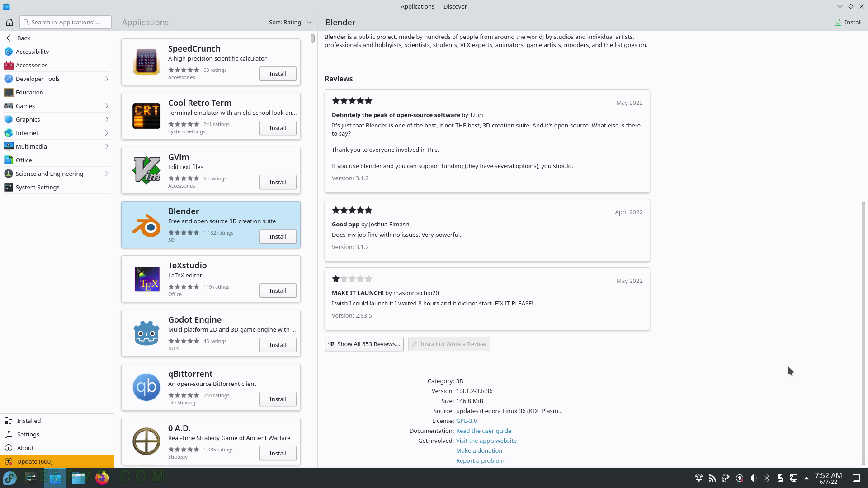Install Cool Retro Term
868x488 pixels.
tap(278, 128)
